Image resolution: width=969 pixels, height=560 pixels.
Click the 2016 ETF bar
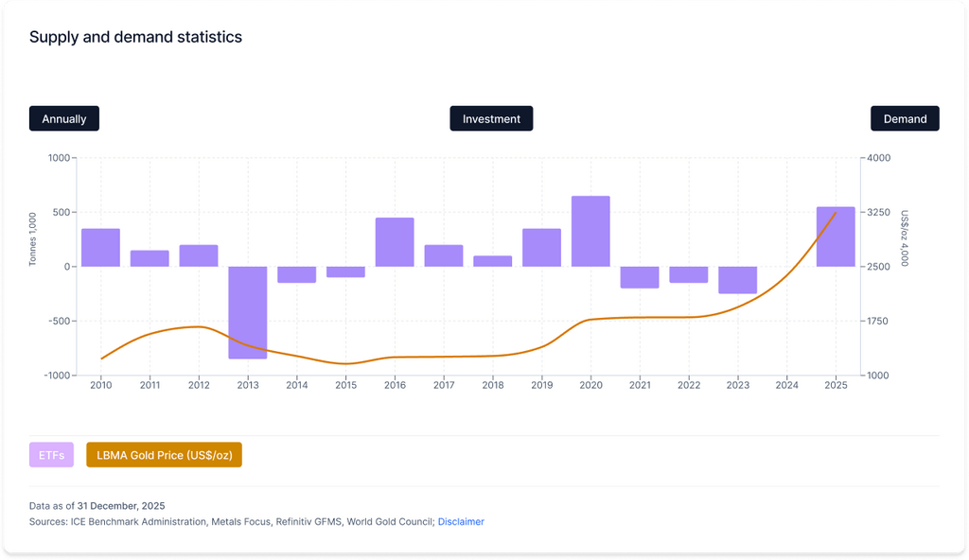395,242
